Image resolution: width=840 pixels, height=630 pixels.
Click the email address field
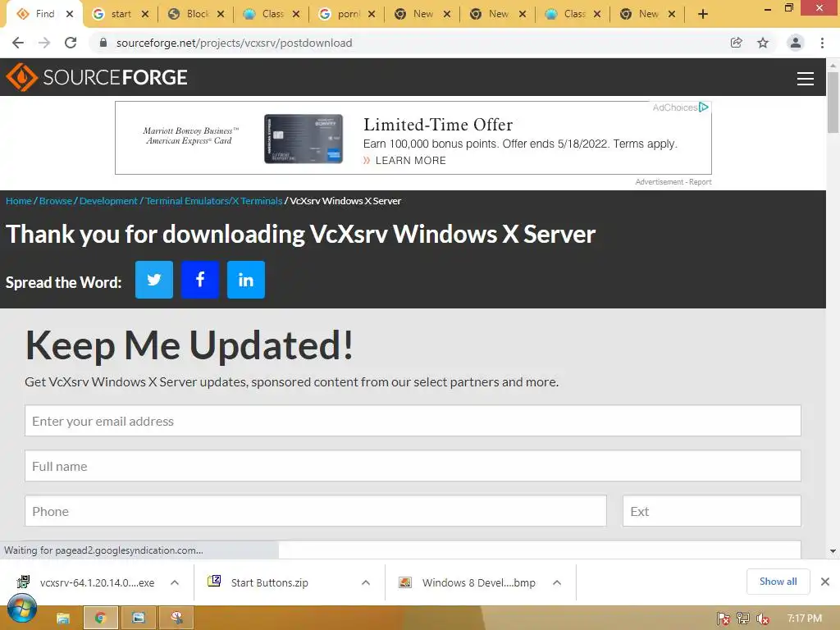pyautogui.click(x=413, y=421)
